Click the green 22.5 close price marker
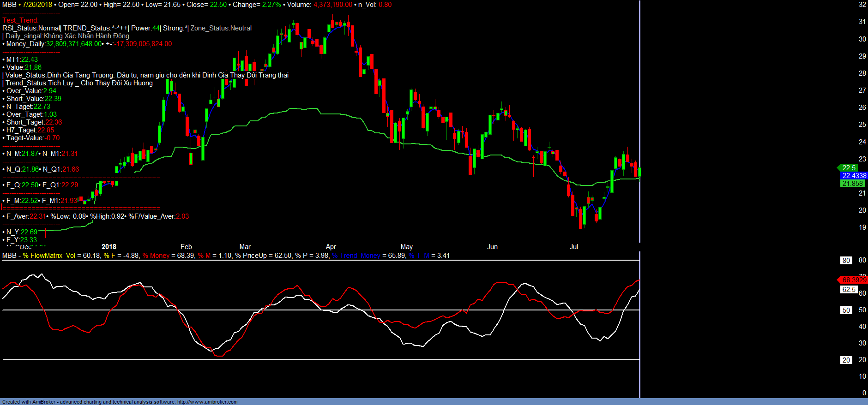Screen dimensions: 868x405 (849, 168)
